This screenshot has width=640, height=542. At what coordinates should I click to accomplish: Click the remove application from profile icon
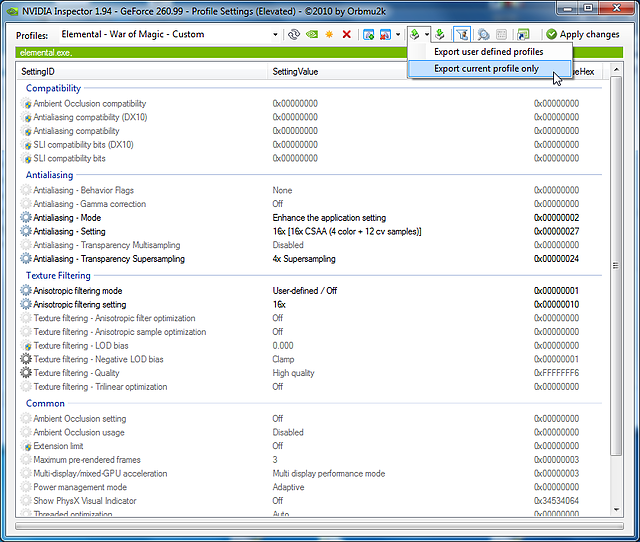click(385, 34)
